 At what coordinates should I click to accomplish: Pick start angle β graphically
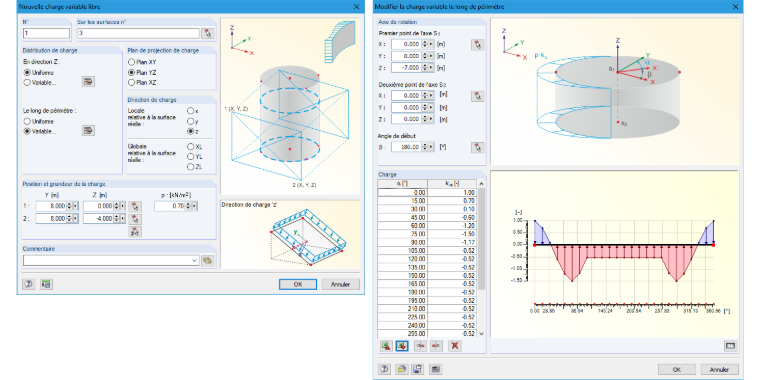pyautogui.click(x=477, y=147)
